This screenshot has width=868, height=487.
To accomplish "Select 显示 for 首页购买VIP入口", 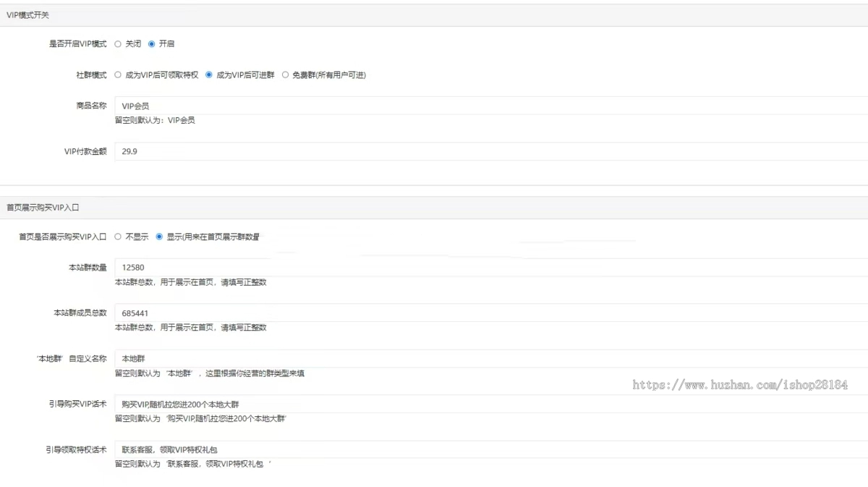I will click(x=159, y=237).
